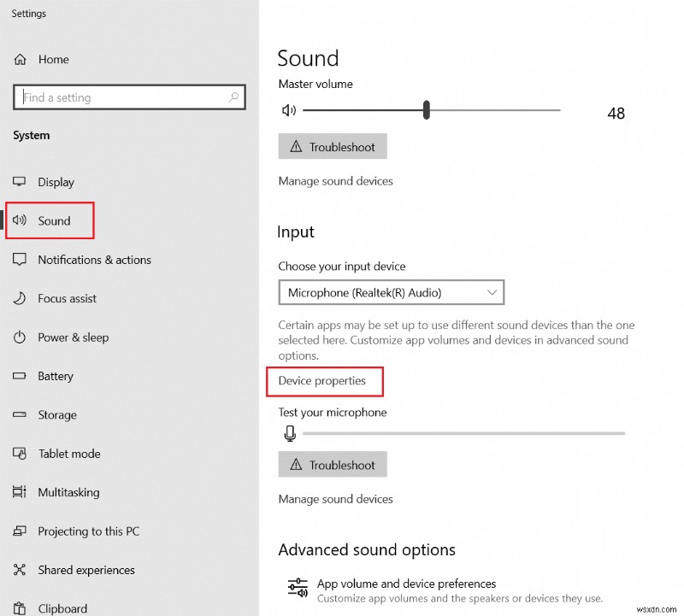Click the App volume and device preferences icon
The height and width of the screenshot is (616, 684).
pyautogui.click(x=298, y=587)
